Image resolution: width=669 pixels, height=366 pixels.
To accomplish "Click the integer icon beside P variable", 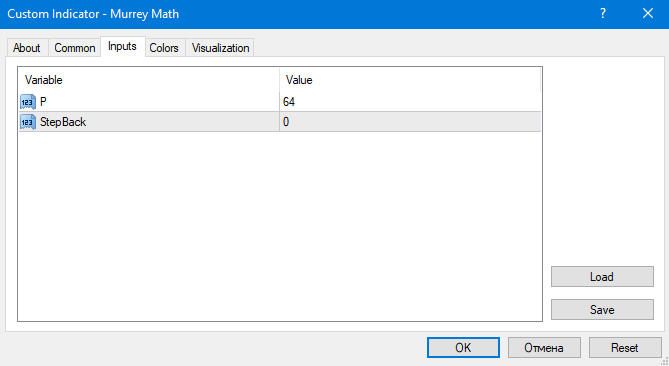I will (28, 102).
